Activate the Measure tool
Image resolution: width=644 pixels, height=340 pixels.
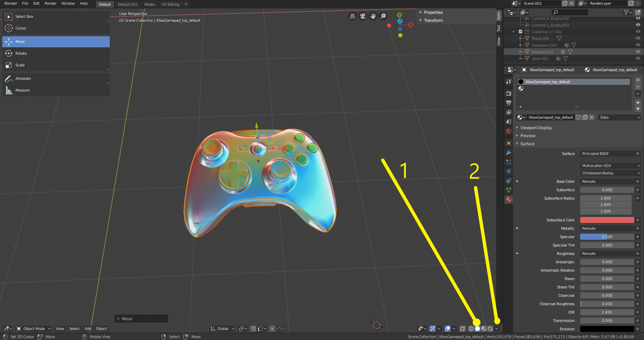point(56,90)
